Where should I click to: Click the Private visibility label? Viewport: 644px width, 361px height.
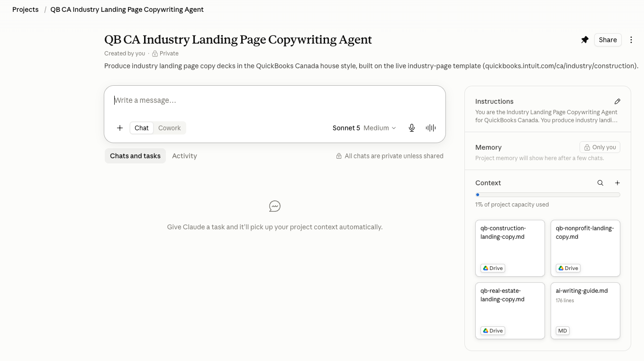165,54
